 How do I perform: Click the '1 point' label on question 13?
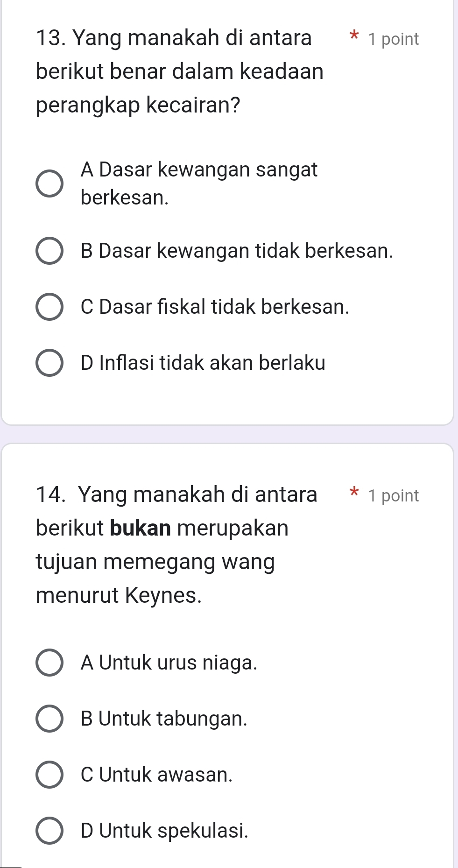pyautogui.click(x=393, y=39)
